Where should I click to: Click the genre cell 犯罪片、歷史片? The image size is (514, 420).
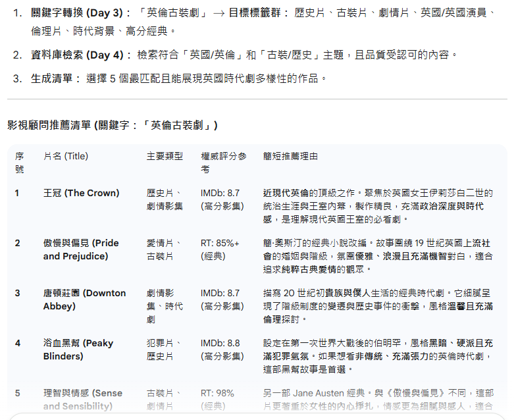tap(164, 350)
